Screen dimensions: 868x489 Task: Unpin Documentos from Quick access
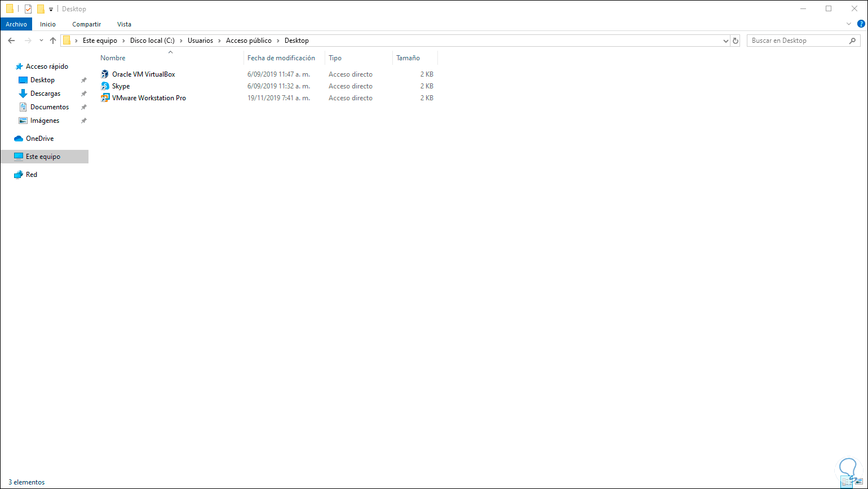(83, 106)
